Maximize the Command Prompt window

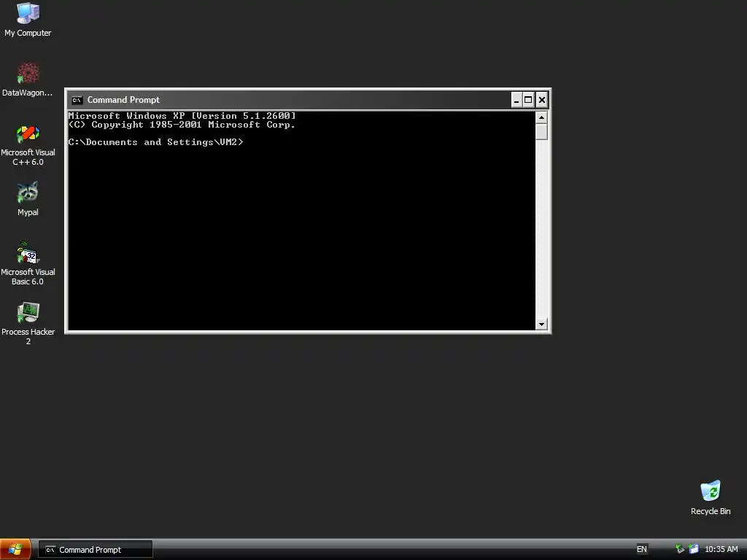pyautogui.click(x=528, y=100)
